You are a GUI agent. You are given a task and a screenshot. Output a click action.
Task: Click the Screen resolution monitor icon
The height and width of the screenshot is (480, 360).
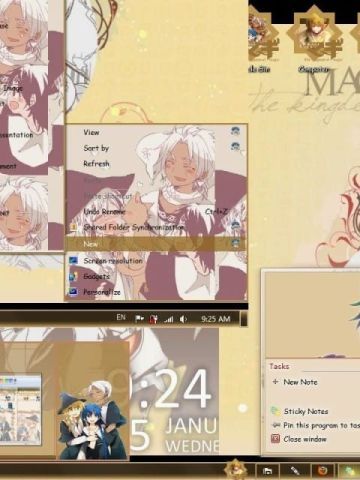click(x=73, y=261)
